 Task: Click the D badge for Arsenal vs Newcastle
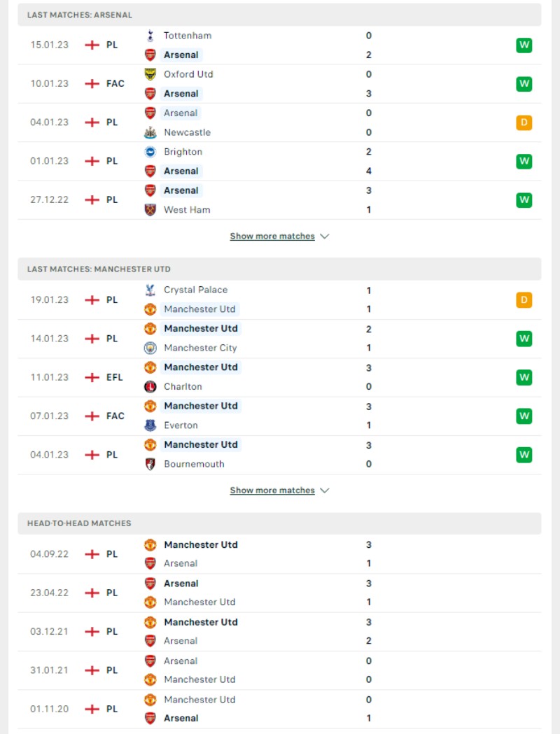tap(524, 122)
